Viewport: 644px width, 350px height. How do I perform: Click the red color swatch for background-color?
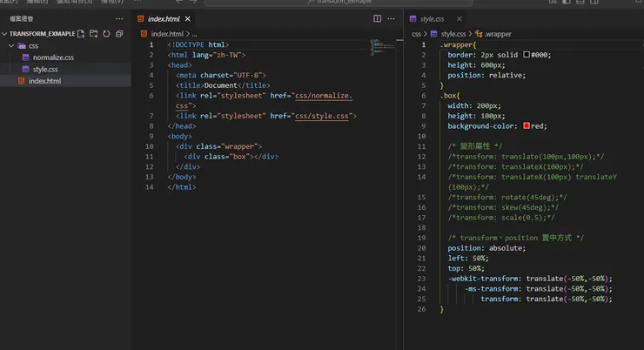(527, 126)
